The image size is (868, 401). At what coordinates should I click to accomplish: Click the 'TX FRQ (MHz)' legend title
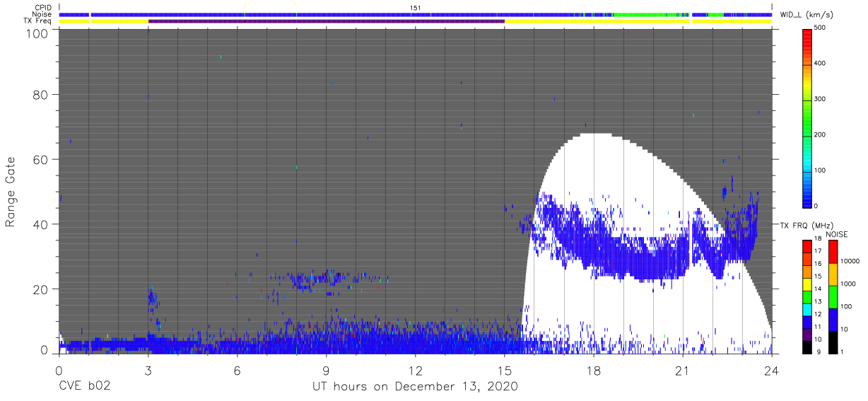coord(805,225)
